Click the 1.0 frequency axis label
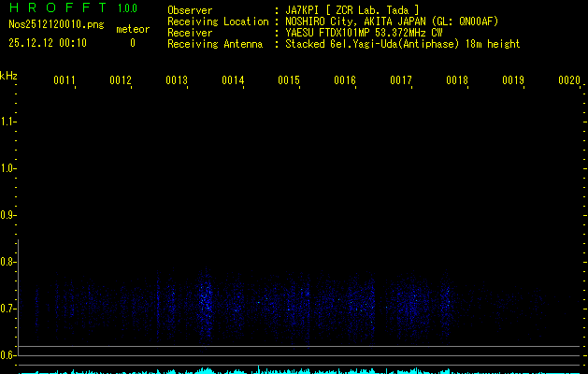Screen dimensions: 588x374 (8, 168)
